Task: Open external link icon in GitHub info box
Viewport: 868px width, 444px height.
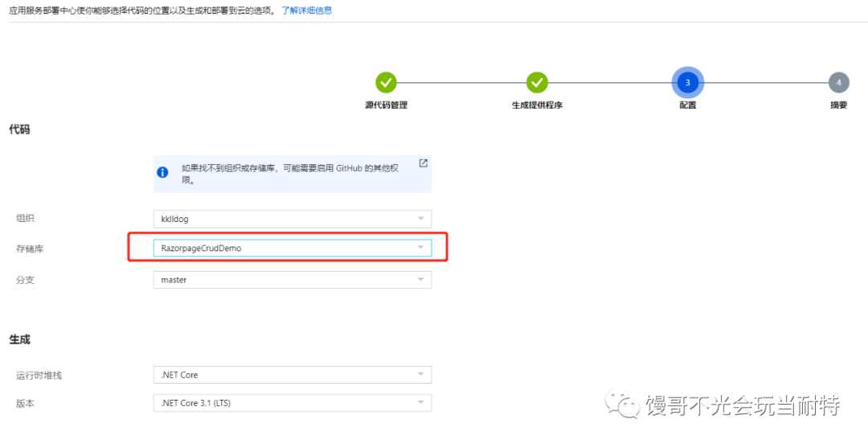Action: (423, 163)
